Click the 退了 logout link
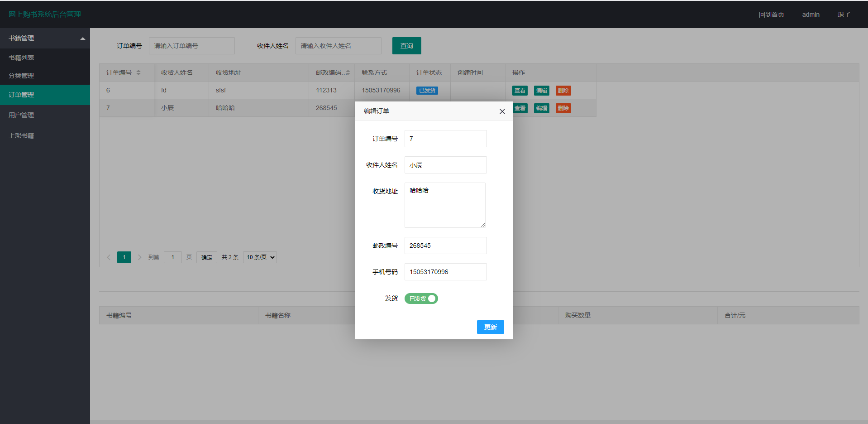 click(844, 14)
